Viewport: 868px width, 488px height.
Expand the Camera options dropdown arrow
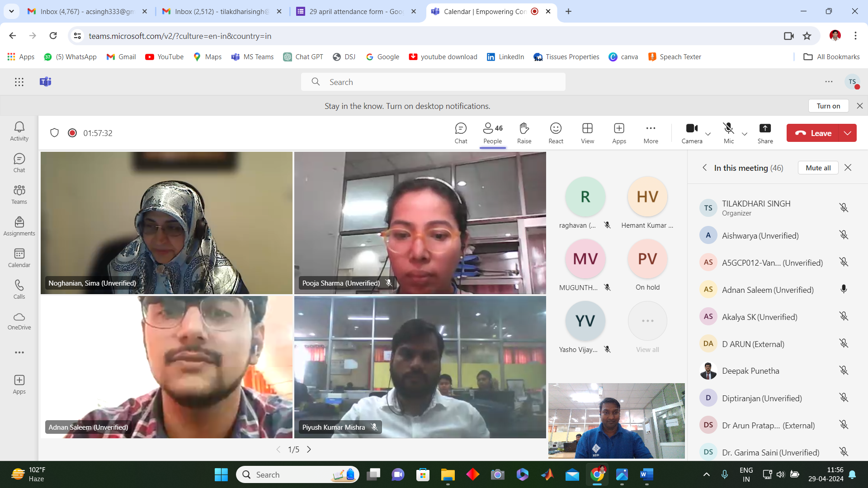pos(708,134)
